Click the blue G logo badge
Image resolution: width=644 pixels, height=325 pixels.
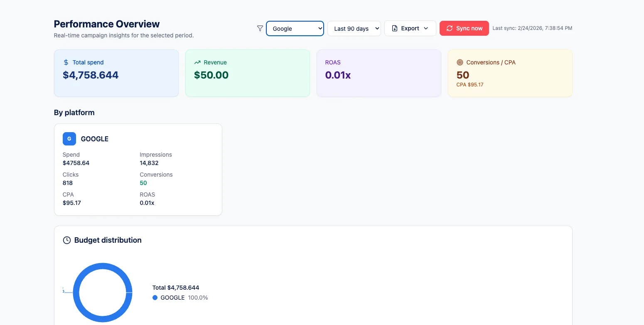(69, 139)
